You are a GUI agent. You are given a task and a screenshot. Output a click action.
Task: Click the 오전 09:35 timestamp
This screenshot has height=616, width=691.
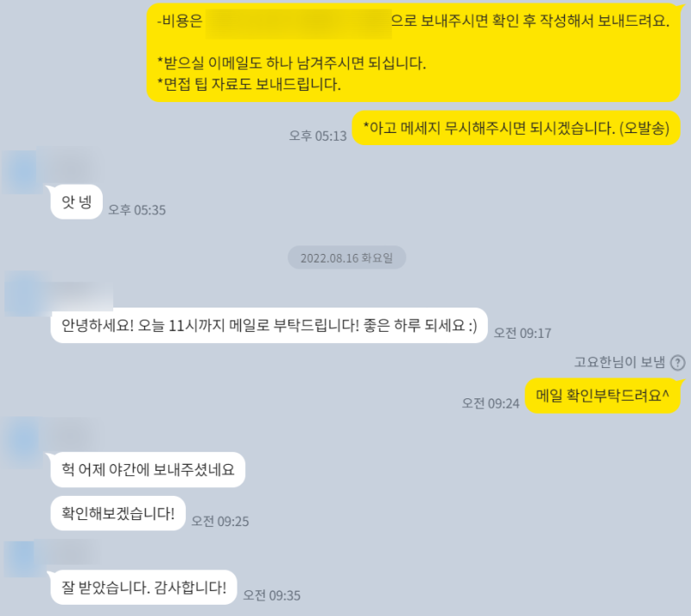(x=271, y=595)
